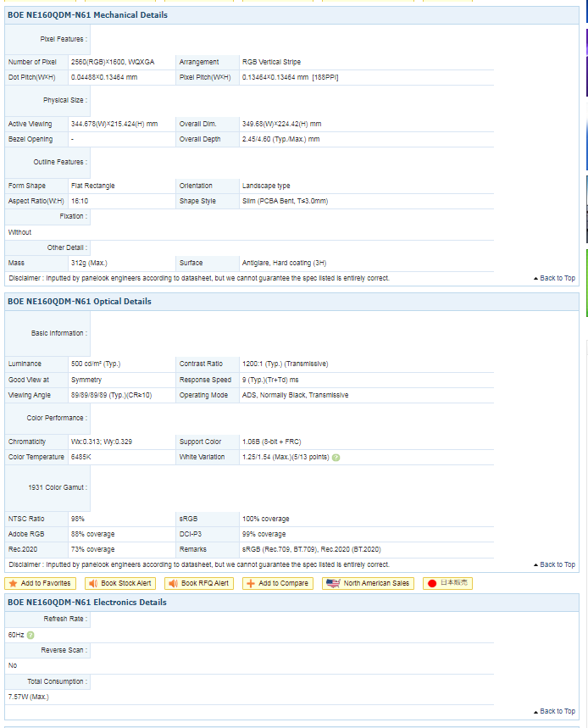Select pixel pitch value with 188PPI
The width and height of the screenshot is (588, 728).
coord(290,77)
